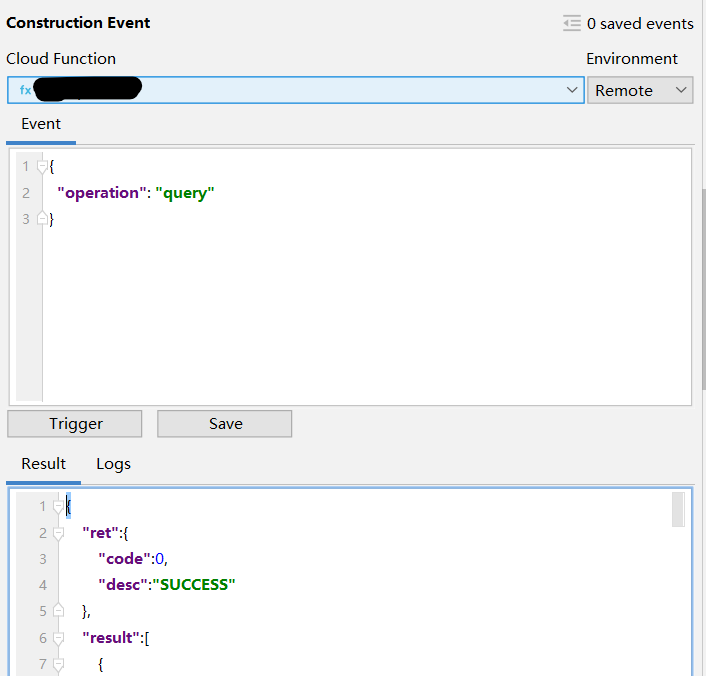Click the Save button
The width and height of the screenshot is (706, 676).
coord(225,424)
